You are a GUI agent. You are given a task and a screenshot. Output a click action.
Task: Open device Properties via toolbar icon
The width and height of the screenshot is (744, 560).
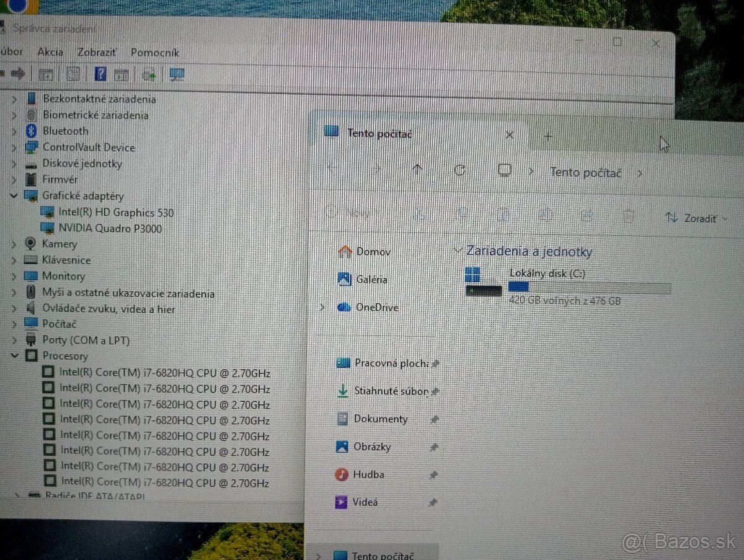122,74
